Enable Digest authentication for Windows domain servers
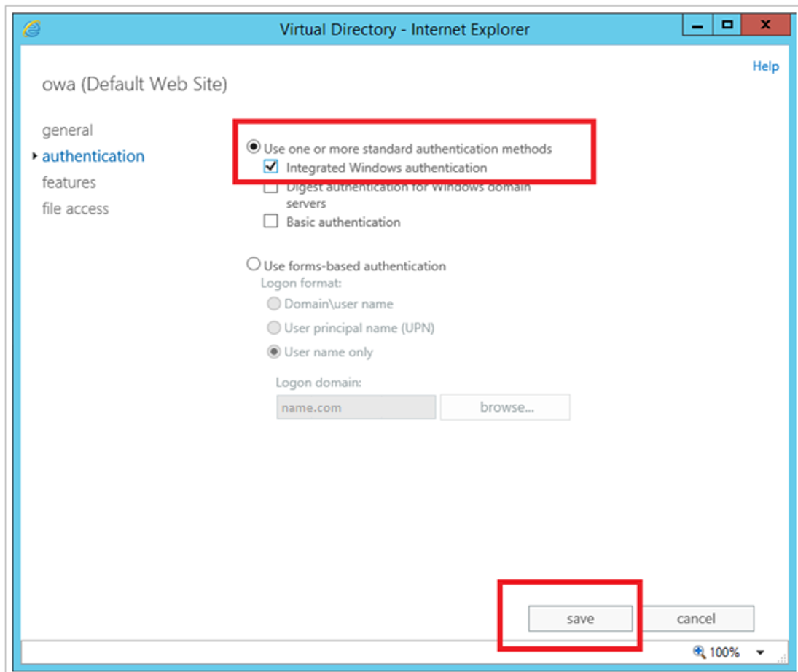 [x=271, y=187]
